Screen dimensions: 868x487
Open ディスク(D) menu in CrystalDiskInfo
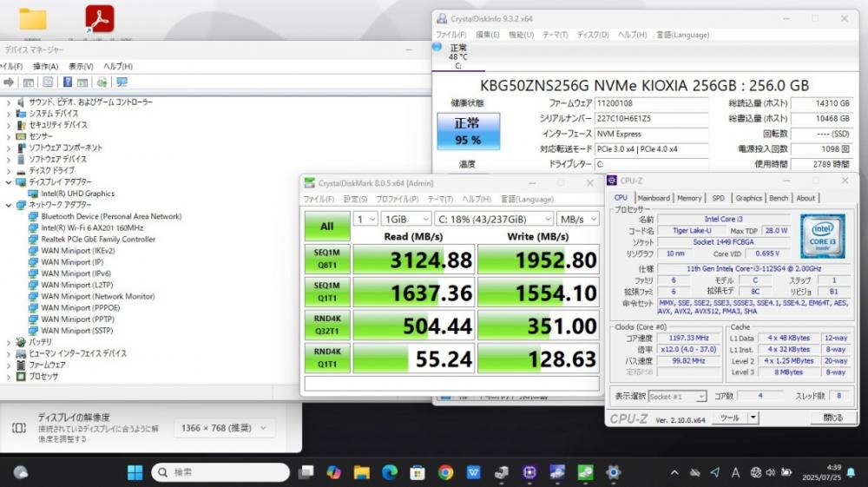point(592,35)
